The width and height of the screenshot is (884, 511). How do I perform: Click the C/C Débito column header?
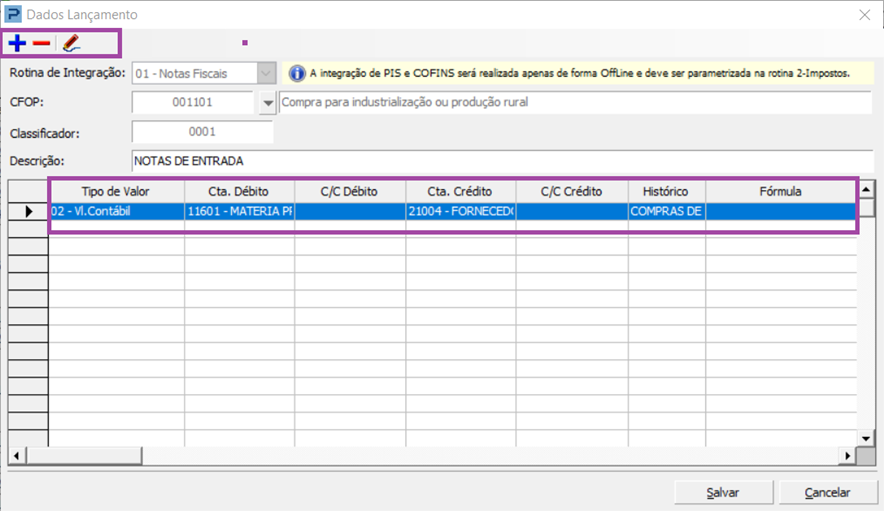[350, 192]
